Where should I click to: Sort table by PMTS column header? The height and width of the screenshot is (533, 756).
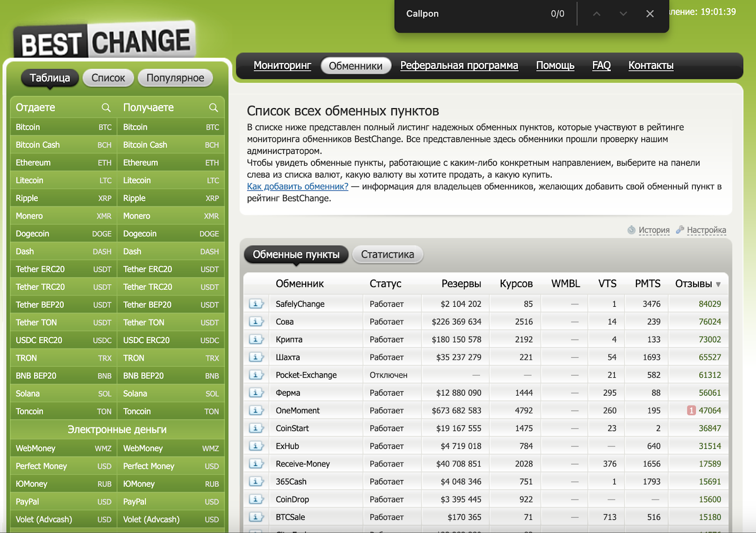click(647, 284)
